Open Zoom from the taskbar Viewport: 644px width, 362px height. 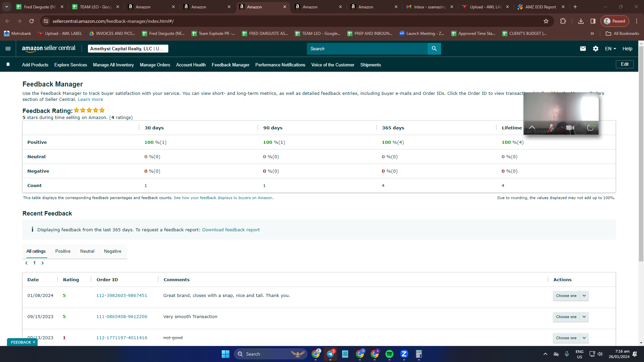click(x=404, y=354)
